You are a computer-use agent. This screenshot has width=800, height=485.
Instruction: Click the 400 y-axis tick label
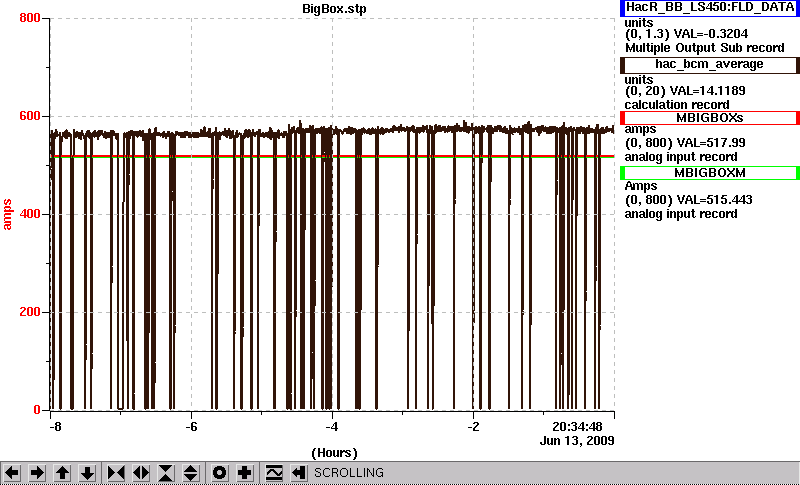30,214
